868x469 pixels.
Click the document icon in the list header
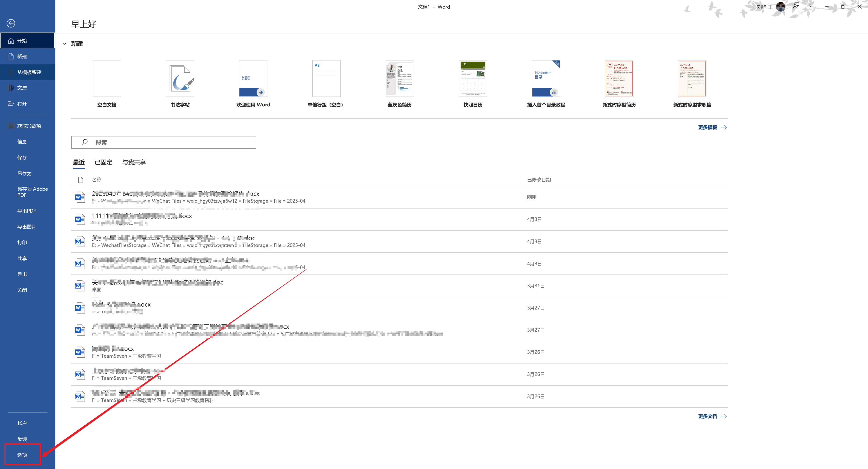80,180
